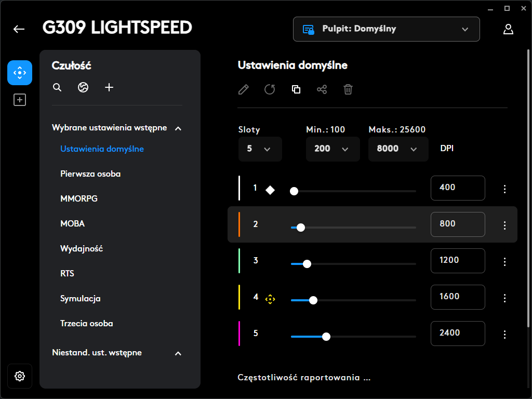Open the three-dot menu for the 1600 DPI slot

504,298
